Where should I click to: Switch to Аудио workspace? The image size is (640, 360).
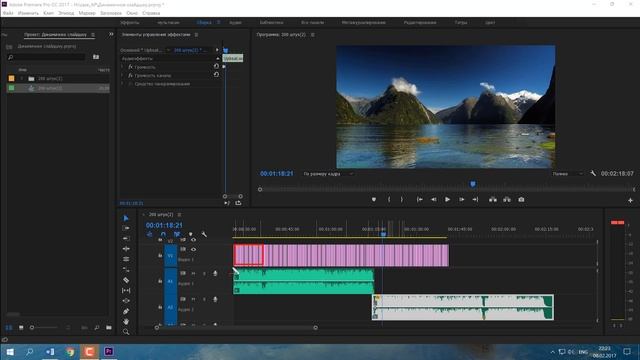pyautogui.click(x=236, y=22)
